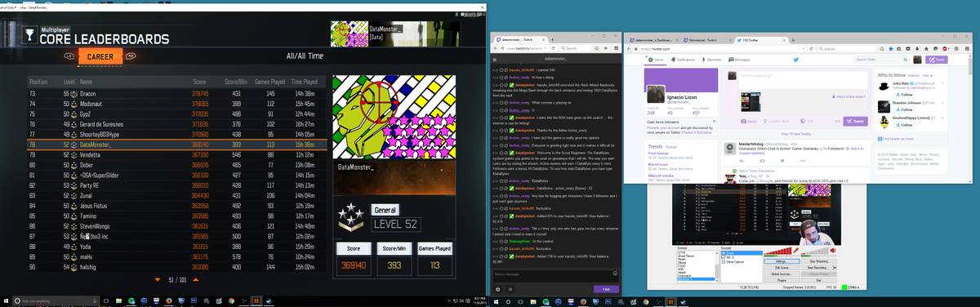980x307 pixels.
Task: Click the Poll option in composer
Action: point(807,121)
